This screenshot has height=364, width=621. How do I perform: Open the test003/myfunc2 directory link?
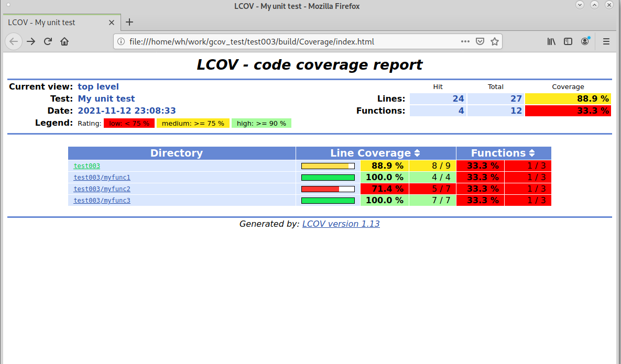click(x=102, y=189)
